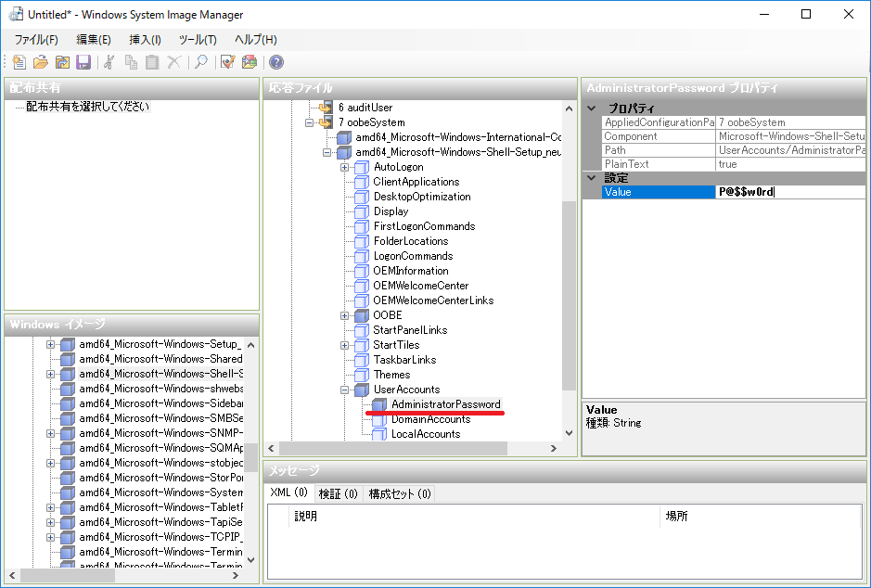Select amd64_Microsoft-Windows-SMBSe in the Windows image panel
The width and height of the screenshot is (871, 588).
point(160,418)
